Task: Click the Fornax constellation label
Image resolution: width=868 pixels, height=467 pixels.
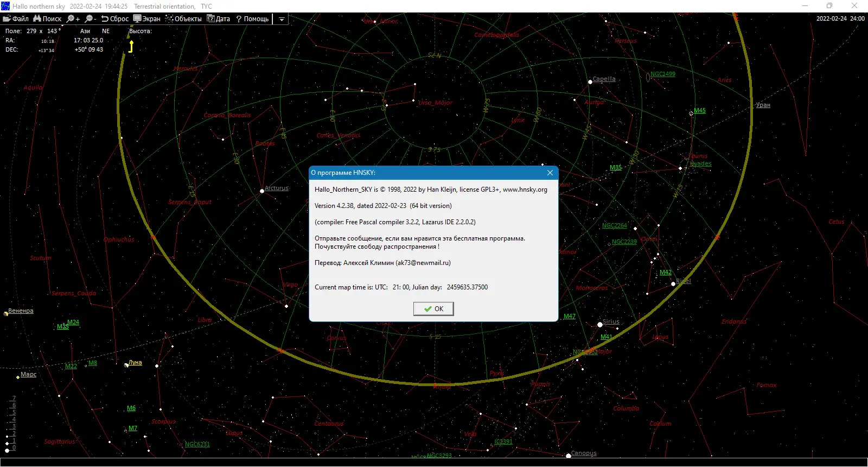Action: point(767,386)
